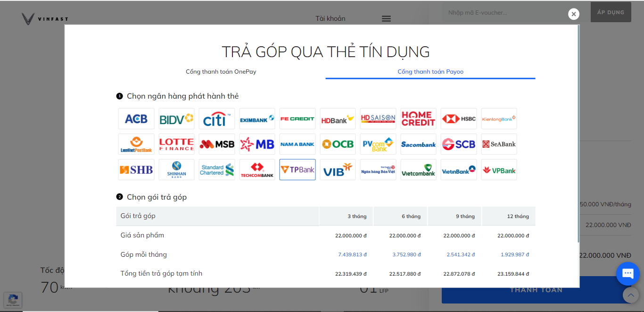This screenshot has height=312, width=644.
Task: Switch to Cổng thanh toán OnePay tab
Action: pyautogui.click(x=221, y=72)
